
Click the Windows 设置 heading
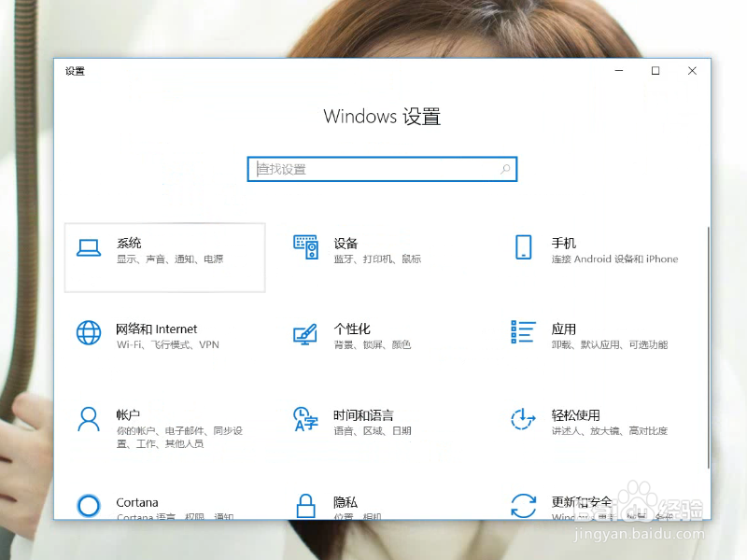[382, 117]
